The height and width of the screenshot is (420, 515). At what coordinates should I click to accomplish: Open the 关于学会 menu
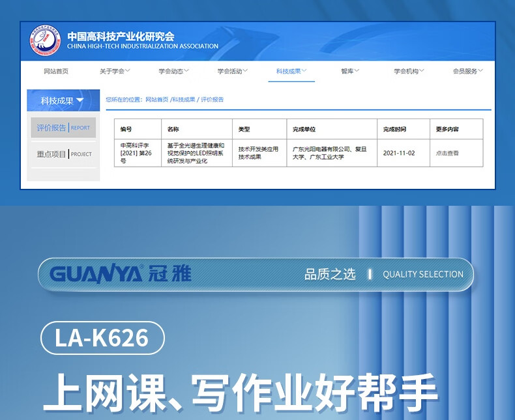tap(115, 71)
